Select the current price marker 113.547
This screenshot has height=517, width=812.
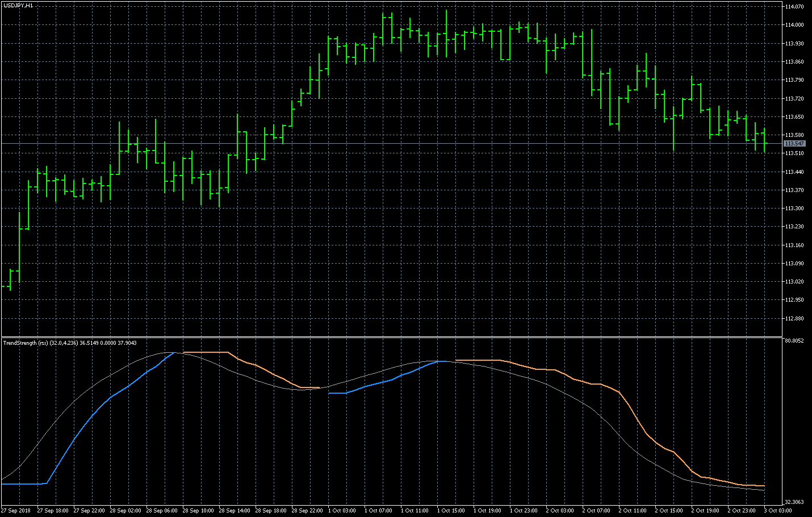click(x=794, y=144)
